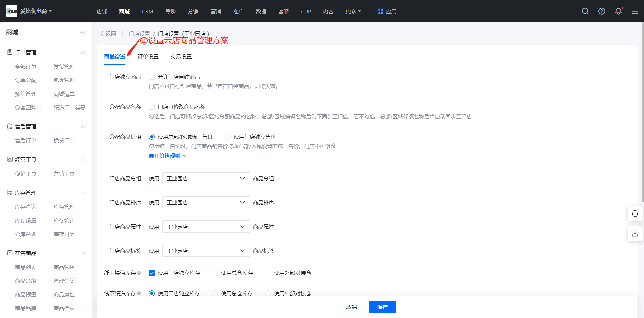Screen dimensions: 644x318
Task: Switch to the 订单设置 tab
Action: coord(148,57)
